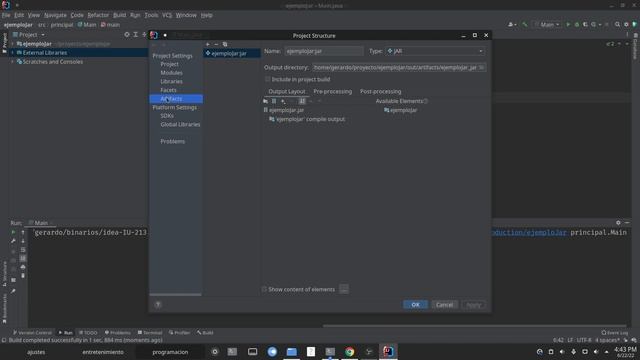Screen dimensions: 640x360
Task: Select Output Layout tab
Action: coord(287,91)
